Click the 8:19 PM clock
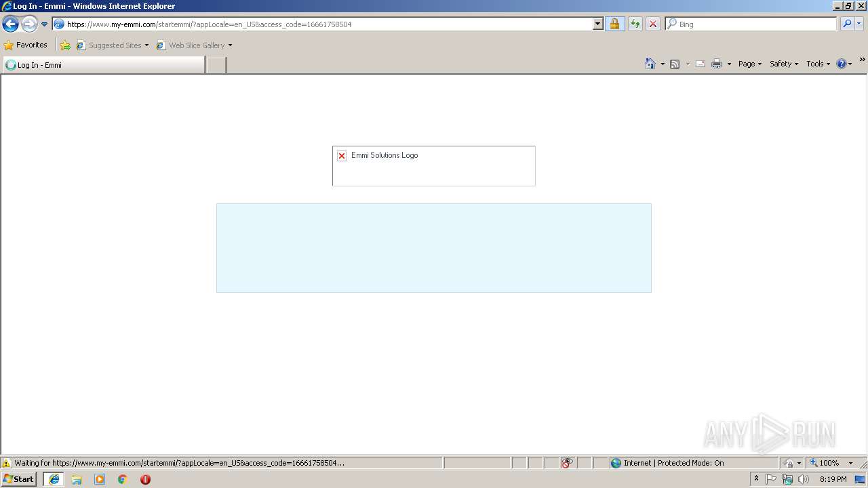The width and height of the screenshot is (868, 488). coord(833,479)
